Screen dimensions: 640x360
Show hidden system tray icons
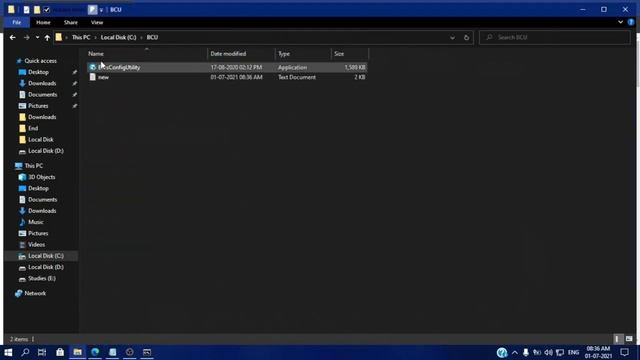pos(515,352)
